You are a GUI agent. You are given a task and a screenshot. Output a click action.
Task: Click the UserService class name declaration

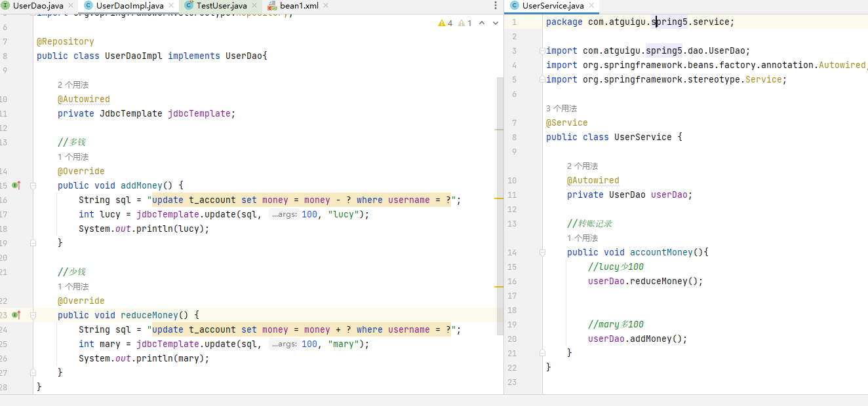click(x=643, y=137)
